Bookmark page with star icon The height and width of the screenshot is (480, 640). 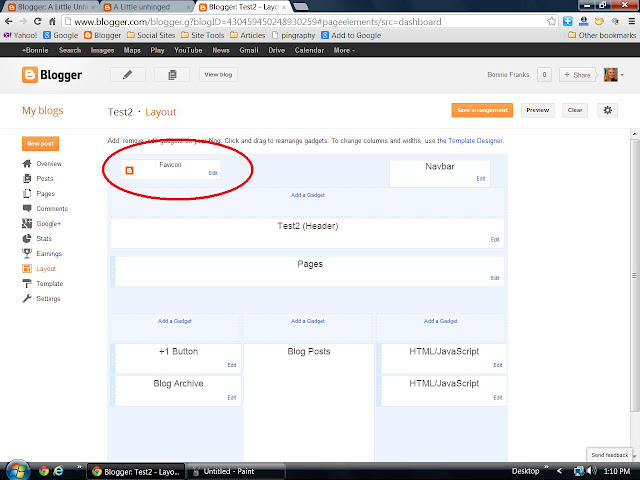click(551, 22)
